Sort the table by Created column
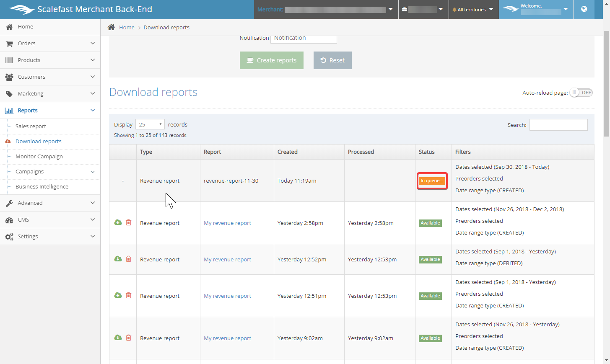 [x=288, y=152]
